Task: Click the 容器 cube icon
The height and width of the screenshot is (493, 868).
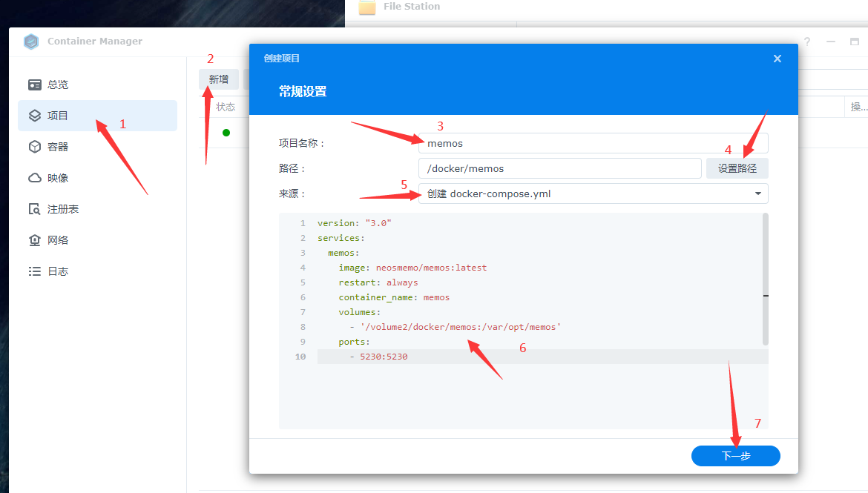Action: pos(35,147)
